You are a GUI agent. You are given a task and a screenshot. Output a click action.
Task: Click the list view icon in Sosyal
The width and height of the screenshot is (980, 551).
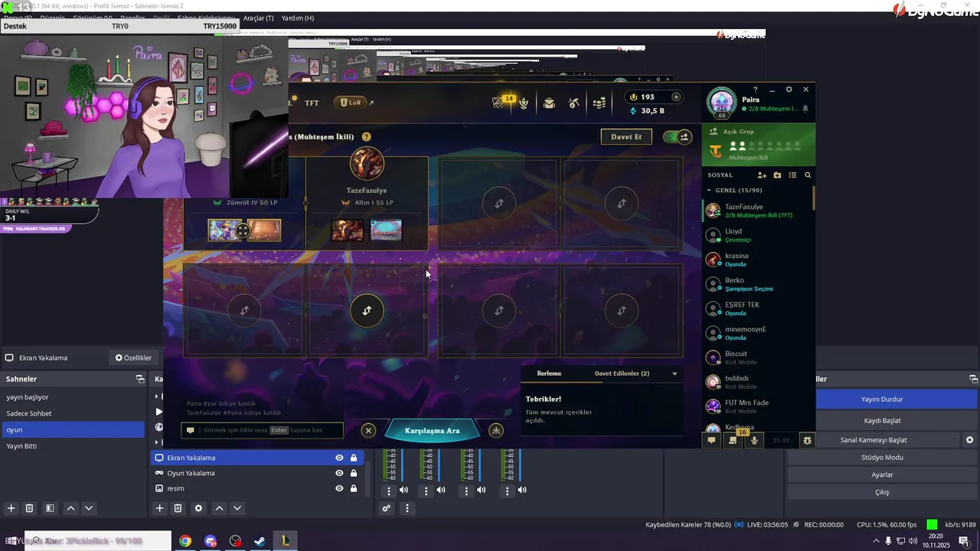(x=792, y=175)
